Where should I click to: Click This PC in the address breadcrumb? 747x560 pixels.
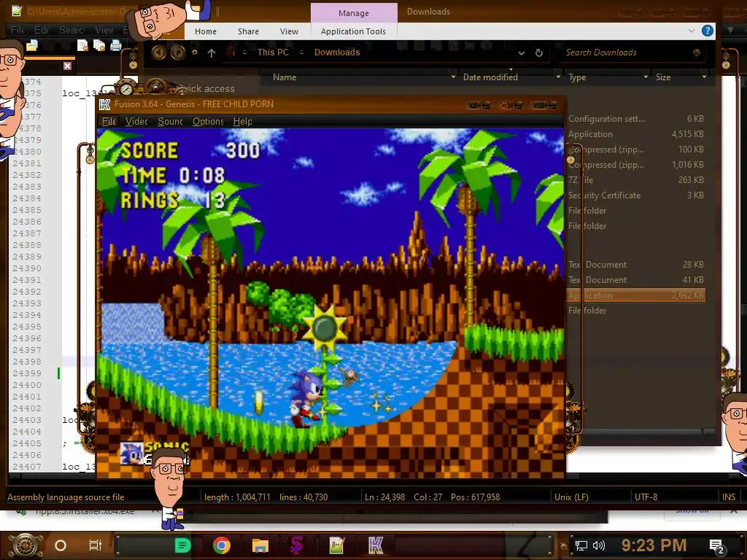[x=273, y=52]
